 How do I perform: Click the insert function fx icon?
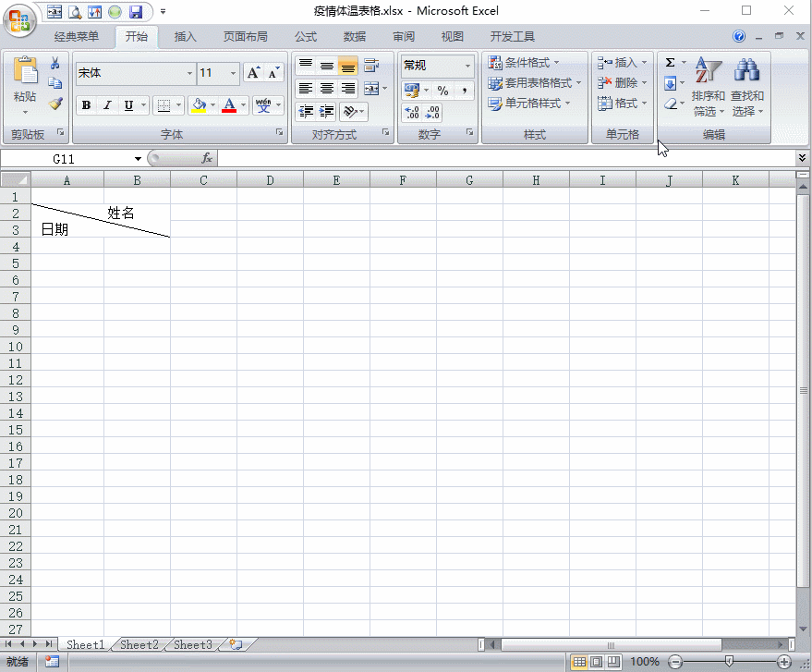click(x=207, y=158)
